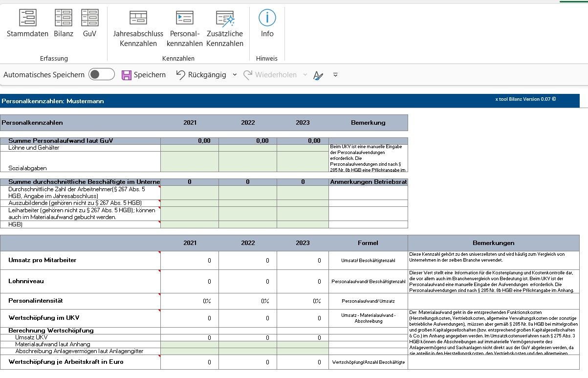This screenshot has height=378, width=588.
Task: Click the Wiederholen redo button
Action: pyautogui.click(x=270, y=75)
